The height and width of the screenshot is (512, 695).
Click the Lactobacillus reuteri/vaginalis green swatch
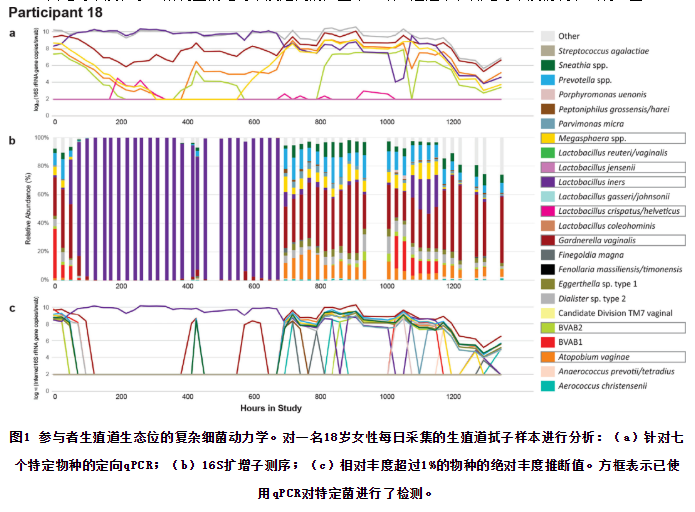(x=548, y=153)
